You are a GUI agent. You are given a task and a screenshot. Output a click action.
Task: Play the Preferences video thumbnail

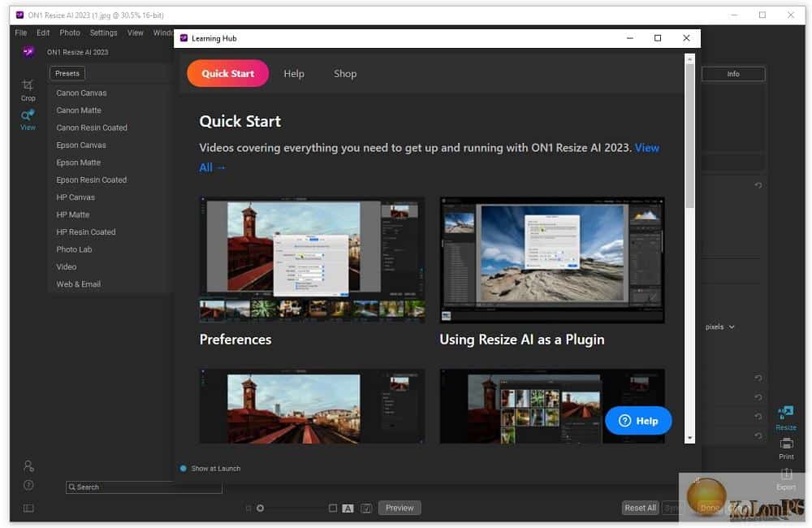coord(312,260)
